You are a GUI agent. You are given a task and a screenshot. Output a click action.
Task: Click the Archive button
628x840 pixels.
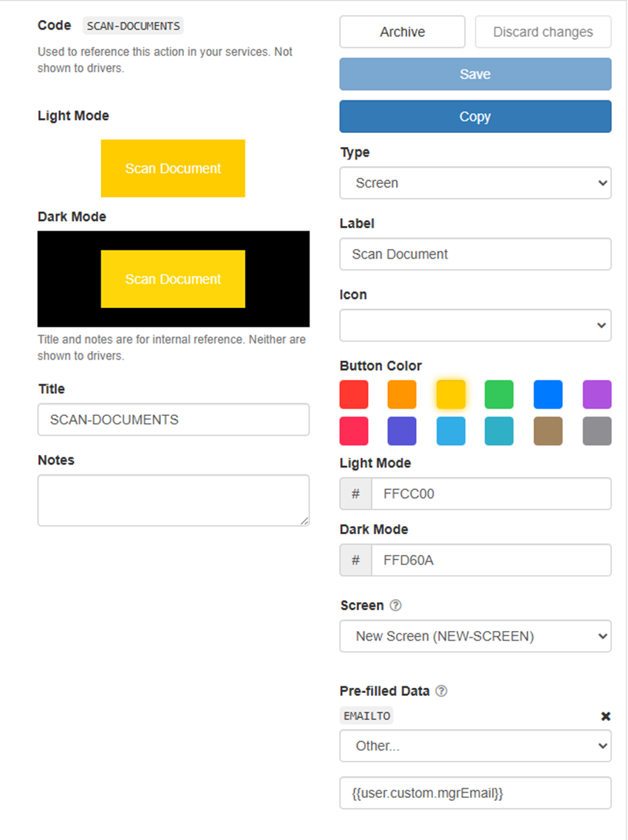(402, 33)
